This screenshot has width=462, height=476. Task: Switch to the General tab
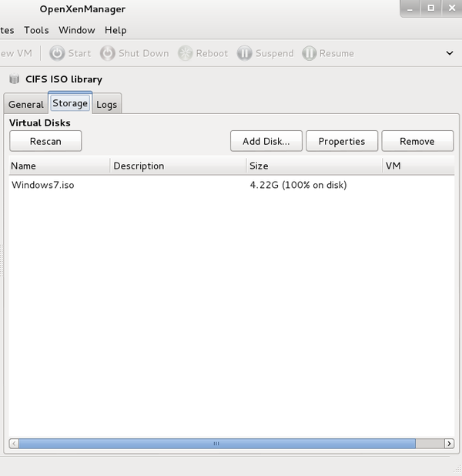26,104
